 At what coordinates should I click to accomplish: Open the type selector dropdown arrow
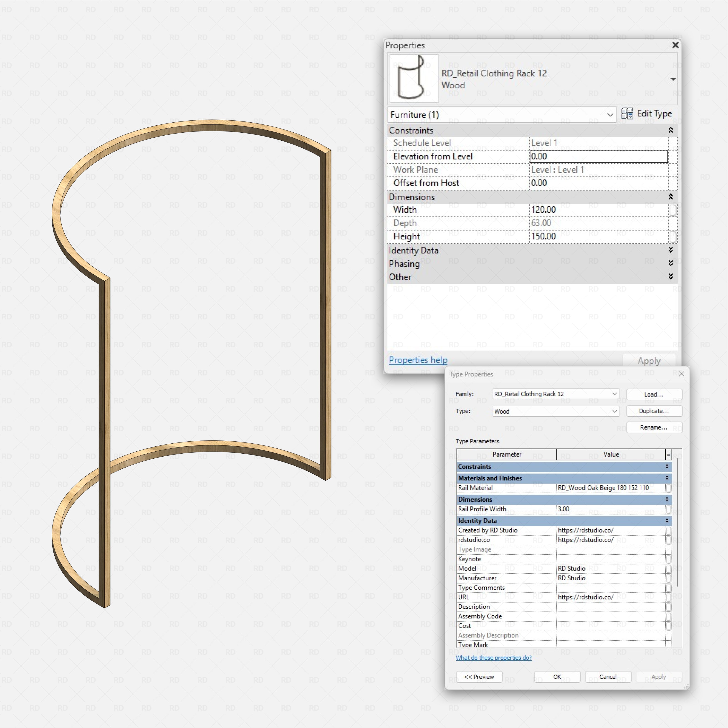673,79
